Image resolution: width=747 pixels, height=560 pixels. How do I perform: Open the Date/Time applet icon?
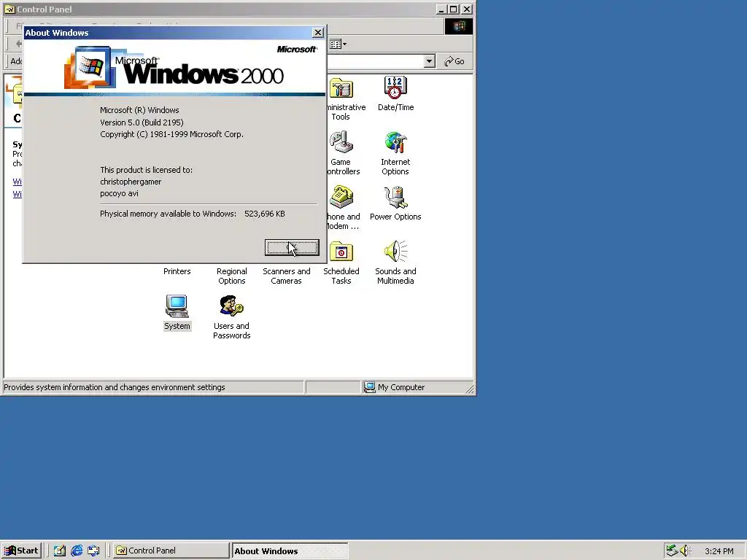click(395, 87)
